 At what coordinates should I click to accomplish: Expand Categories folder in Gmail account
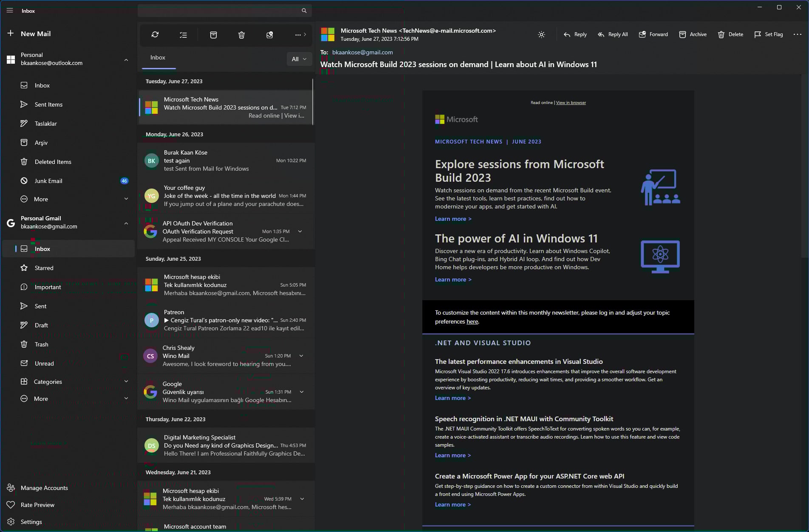[126, 381]
